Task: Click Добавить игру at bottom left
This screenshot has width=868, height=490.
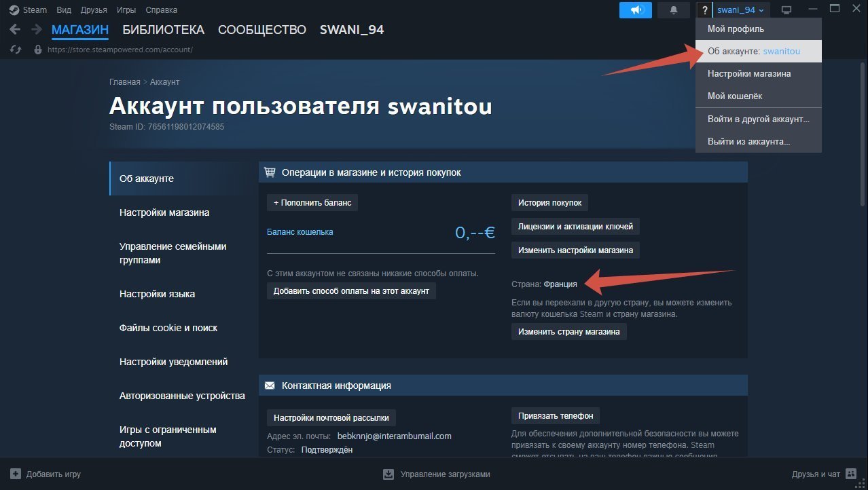Action: (x=53, y=474)
